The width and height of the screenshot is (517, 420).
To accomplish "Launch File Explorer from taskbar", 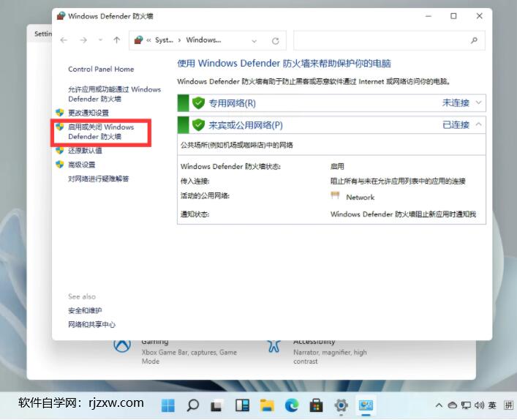I will tap(267, 405).
